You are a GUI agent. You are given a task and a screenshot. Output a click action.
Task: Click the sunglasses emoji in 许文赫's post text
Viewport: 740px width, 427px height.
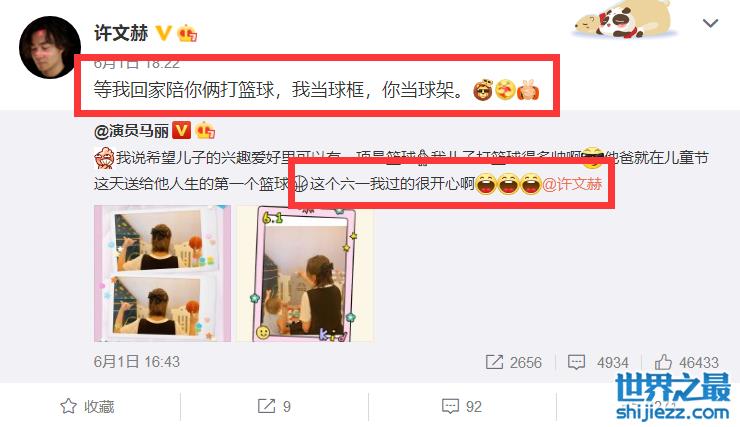point(483,90)
